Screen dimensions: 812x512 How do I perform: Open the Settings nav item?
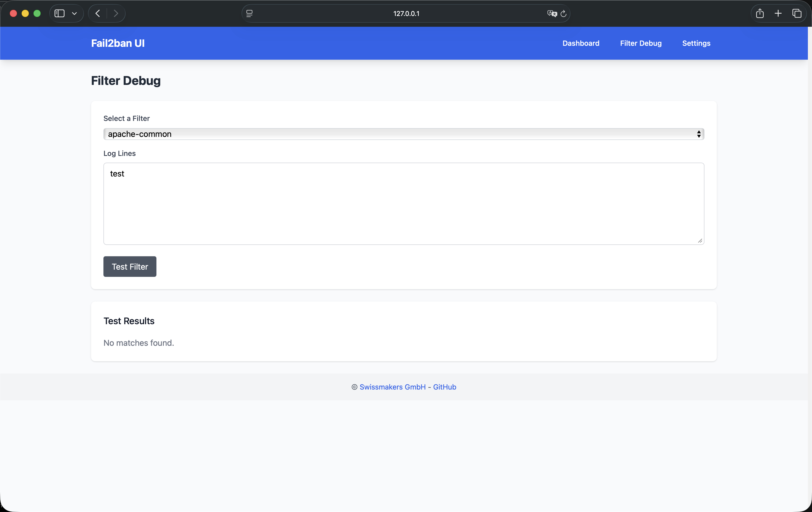[696, 43]
